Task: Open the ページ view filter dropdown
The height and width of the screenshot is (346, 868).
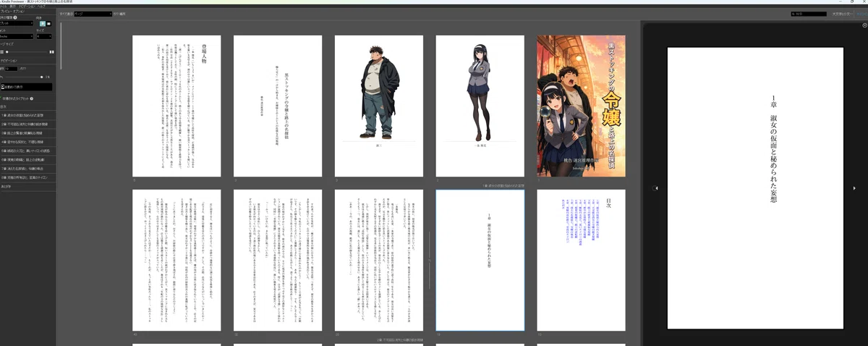Action: point(93,14)
